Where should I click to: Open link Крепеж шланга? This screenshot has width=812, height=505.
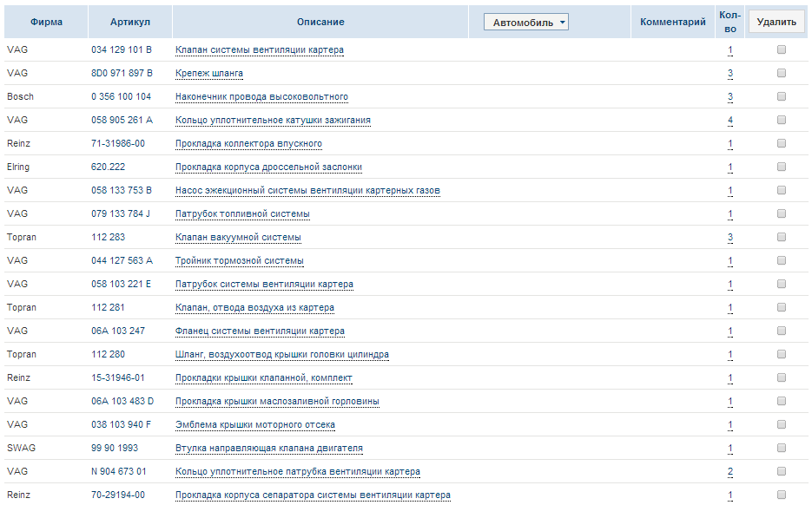pos(209,74)
